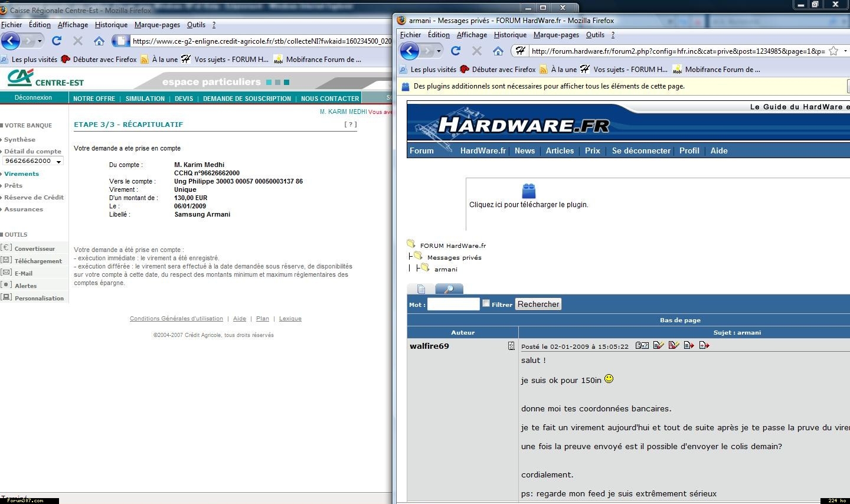Click the second red pencil icon on post
Viewport: 850px width, 504px height.
[674, 345]
